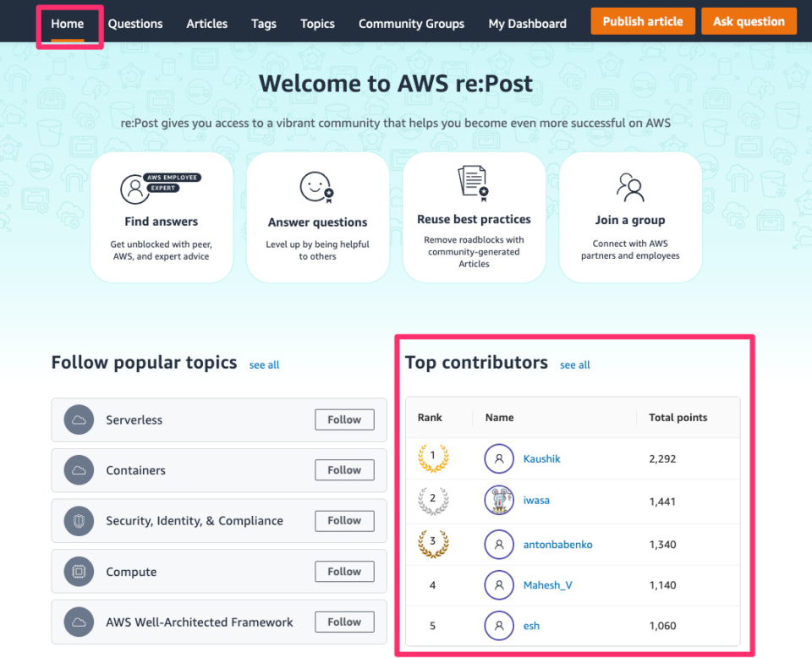Click the Publish article button
The image size is (812, 658).
click(x=643, y=20)
